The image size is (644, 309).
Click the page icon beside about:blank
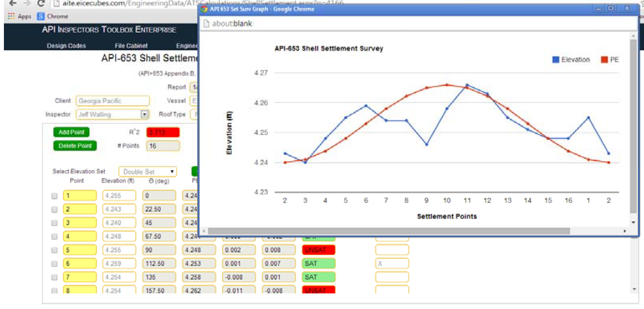(x=206, y=23)
